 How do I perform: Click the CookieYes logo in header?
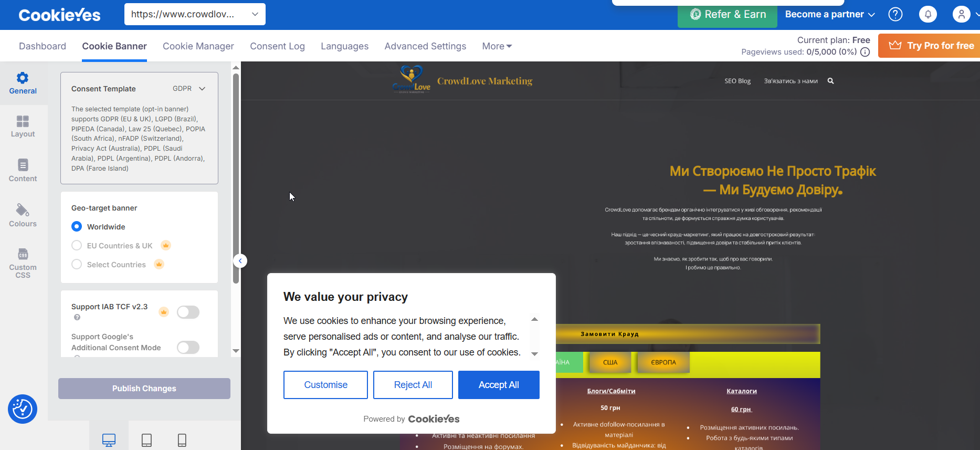(59, 15)
